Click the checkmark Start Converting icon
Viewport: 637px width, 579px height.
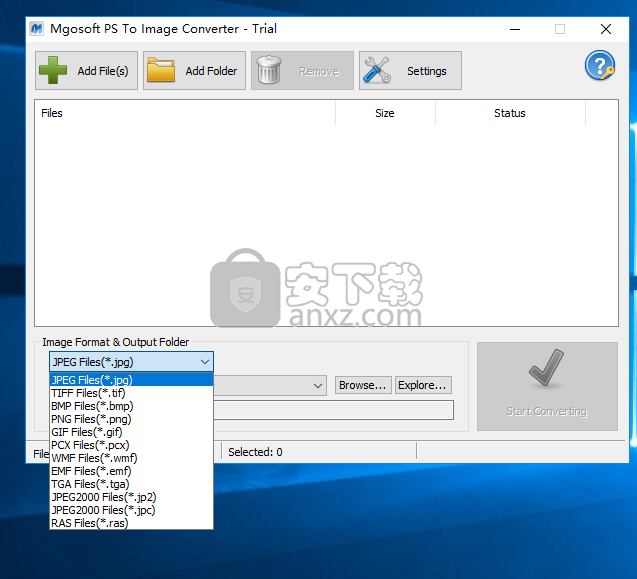coord(546,368)
